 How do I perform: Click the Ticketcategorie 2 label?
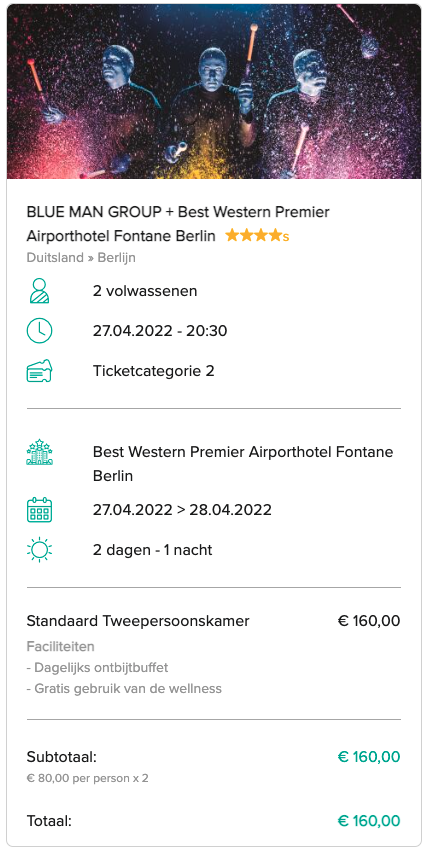(x=154, y=371)
